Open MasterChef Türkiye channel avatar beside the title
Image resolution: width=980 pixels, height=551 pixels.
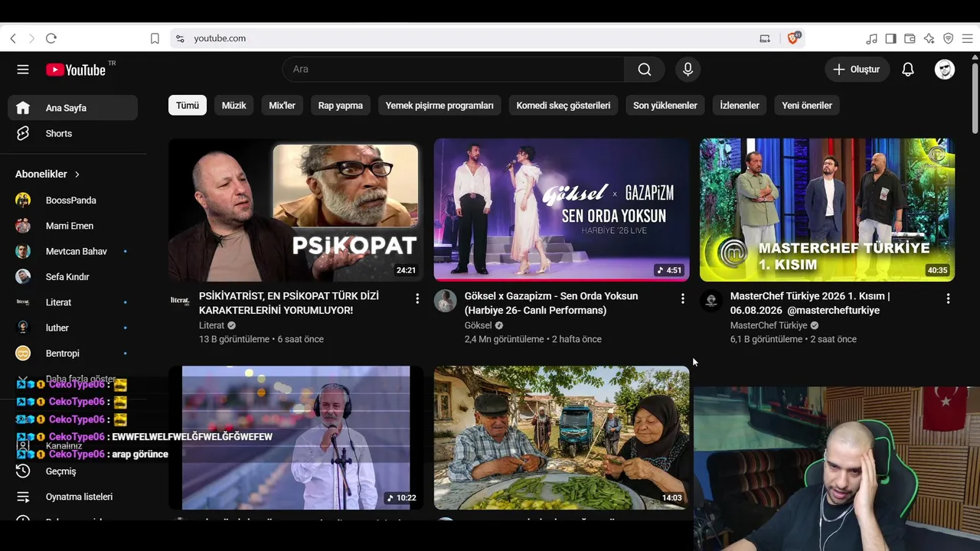(710, 302)
